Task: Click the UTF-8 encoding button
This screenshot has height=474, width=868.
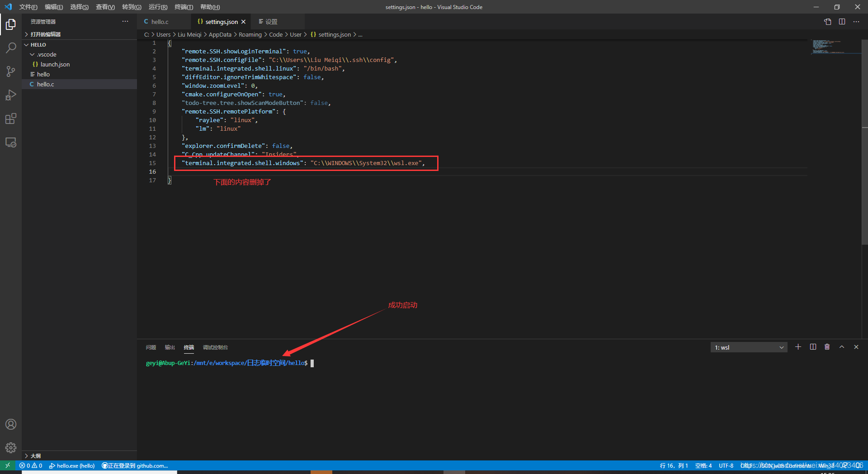Action: (x=726, y=465)
